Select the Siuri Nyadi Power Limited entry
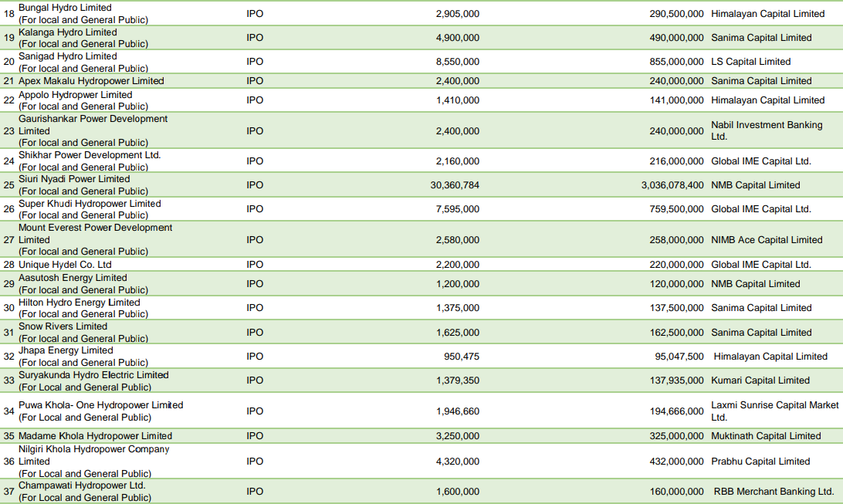The image size is (843, 504). tap(74, 179)
